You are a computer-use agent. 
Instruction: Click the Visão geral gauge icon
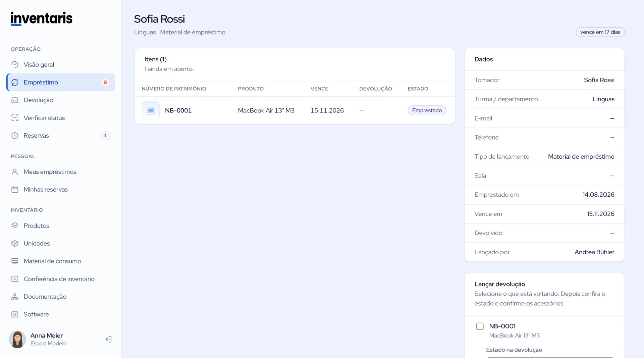(15, 64)
